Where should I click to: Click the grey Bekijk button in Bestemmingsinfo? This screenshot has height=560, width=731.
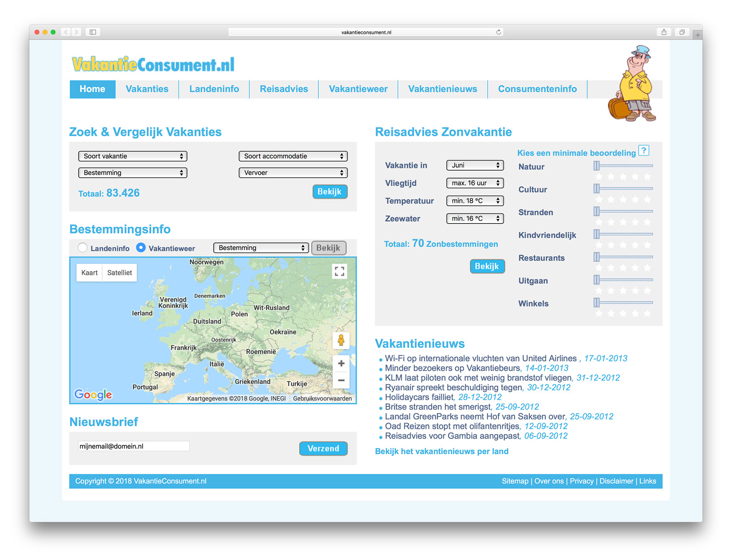(329, 248)
